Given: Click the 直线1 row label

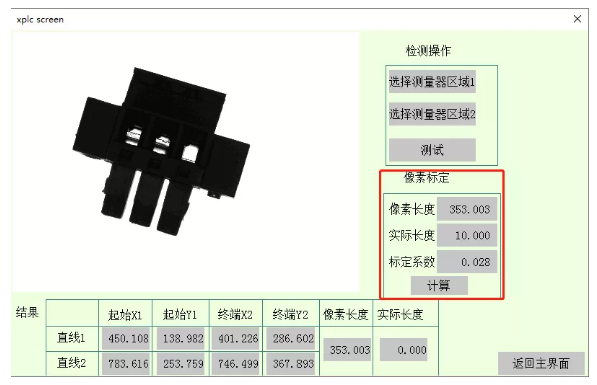Looking at the screenshot, I should (71, 338).
